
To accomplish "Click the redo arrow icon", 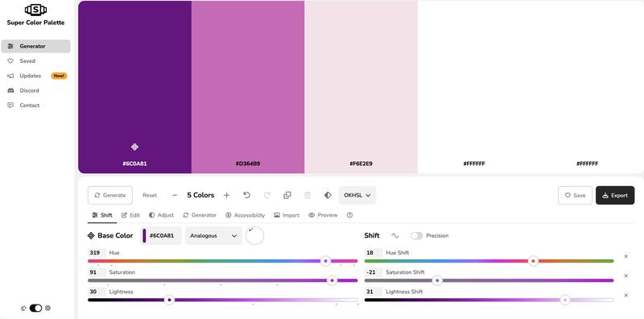I will tap(267, 195).
